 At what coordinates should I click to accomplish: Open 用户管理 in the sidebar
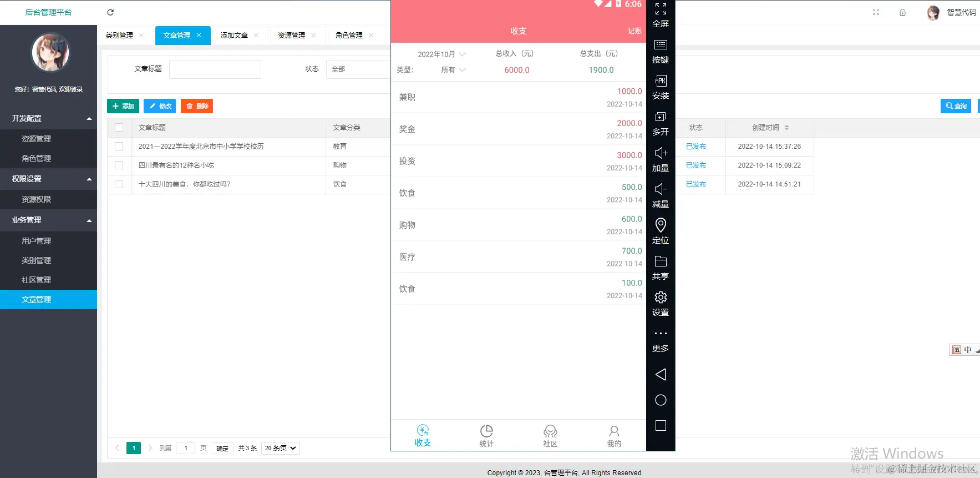[48, 241]
